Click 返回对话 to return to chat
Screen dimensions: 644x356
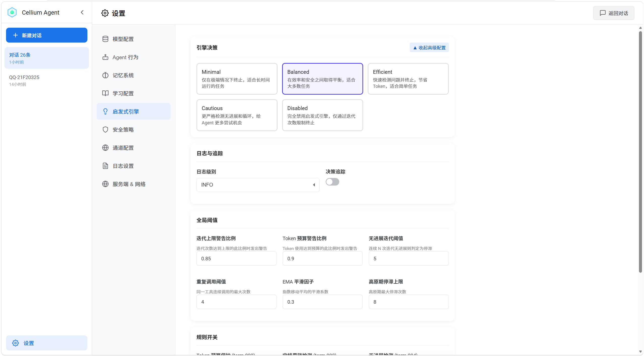tap(614, 13)
